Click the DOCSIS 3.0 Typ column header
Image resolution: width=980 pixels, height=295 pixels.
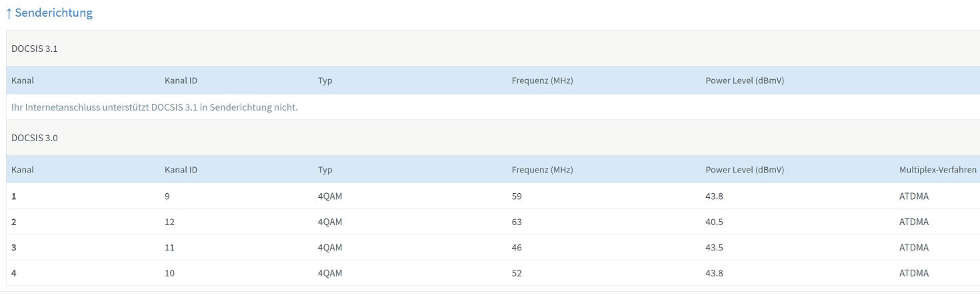click(325, 170)
